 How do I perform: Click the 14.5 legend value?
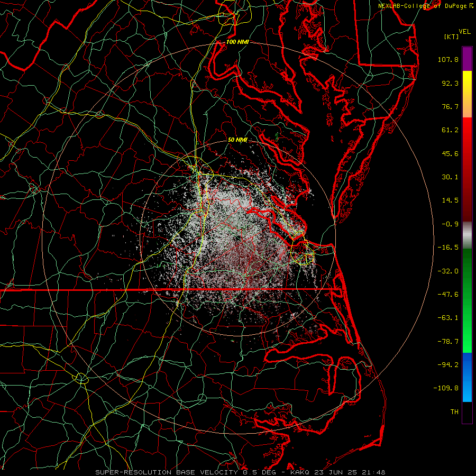click(450, 200)
